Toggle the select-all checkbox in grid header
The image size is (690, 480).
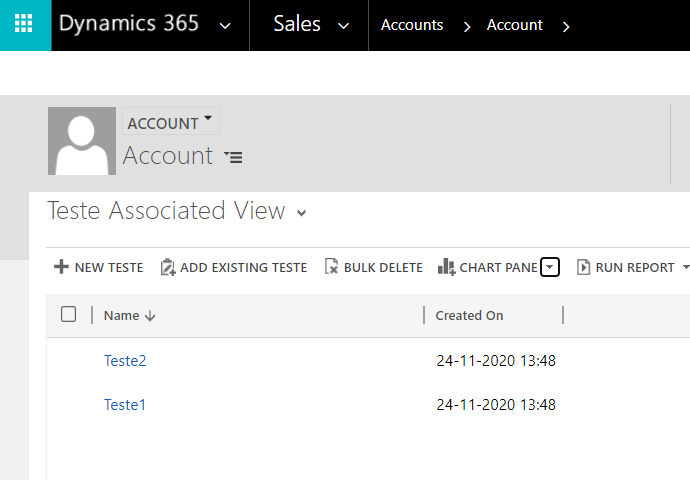(68, 314)
